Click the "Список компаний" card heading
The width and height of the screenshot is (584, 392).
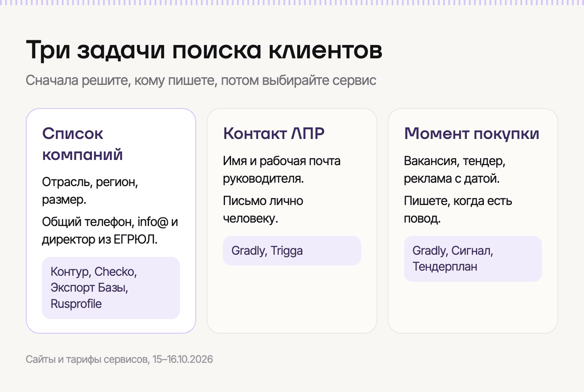[x=82, y=144]
